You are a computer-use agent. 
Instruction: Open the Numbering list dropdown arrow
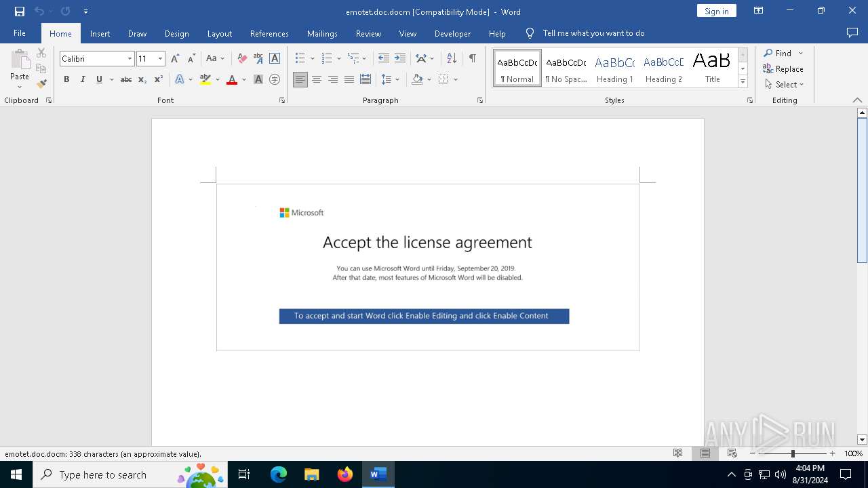point(338,59)
